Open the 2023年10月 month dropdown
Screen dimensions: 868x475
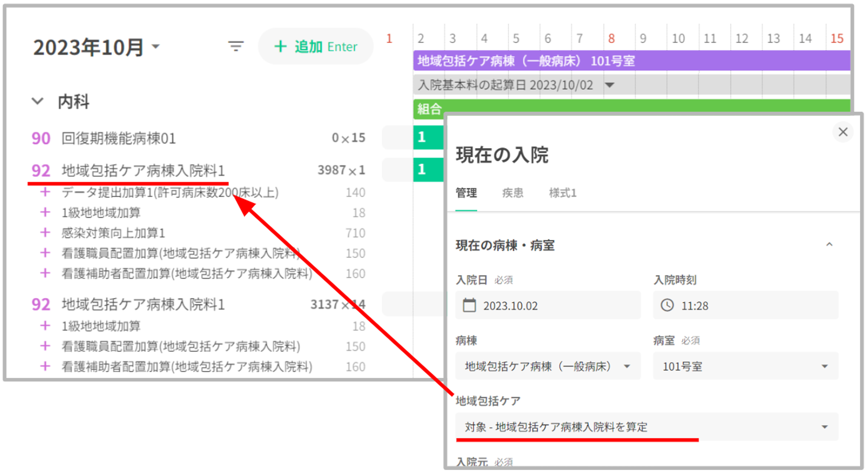pos(156,46)
